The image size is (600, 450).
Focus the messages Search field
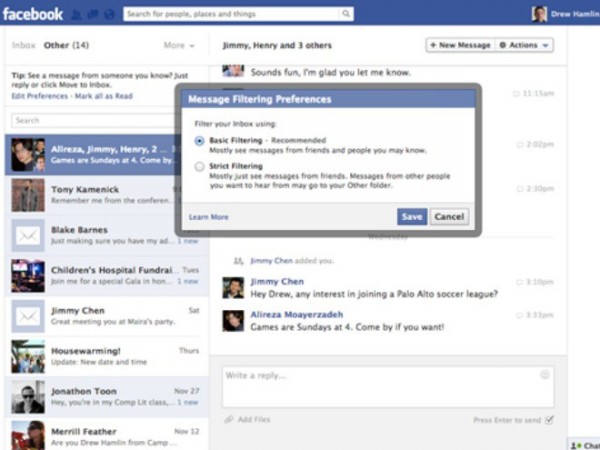tap(94, 121)
